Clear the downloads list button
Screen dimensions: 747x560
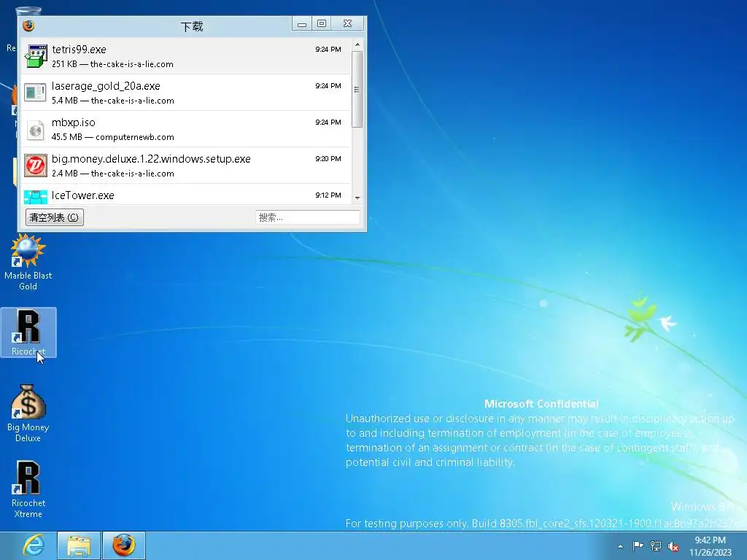54,217
